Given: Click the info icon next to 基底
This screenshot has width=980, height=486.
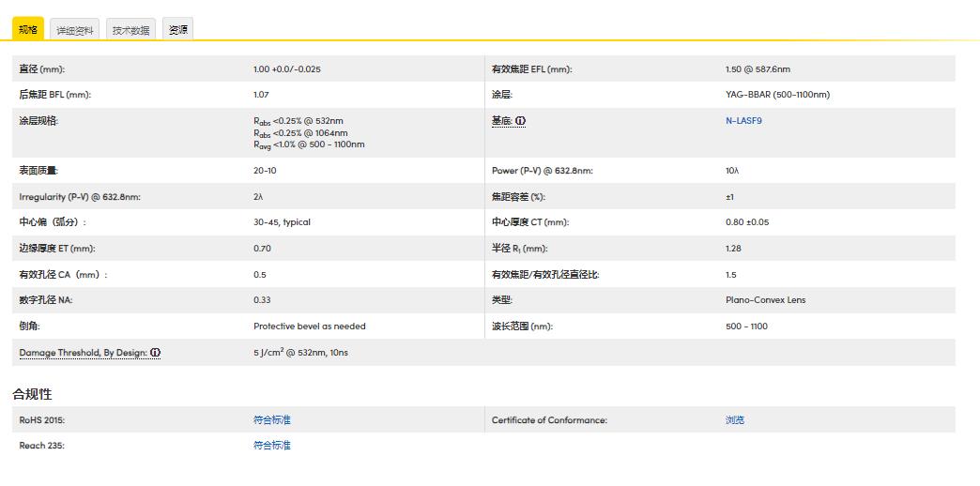Looking at the screenshot, I should click(521, 121).
